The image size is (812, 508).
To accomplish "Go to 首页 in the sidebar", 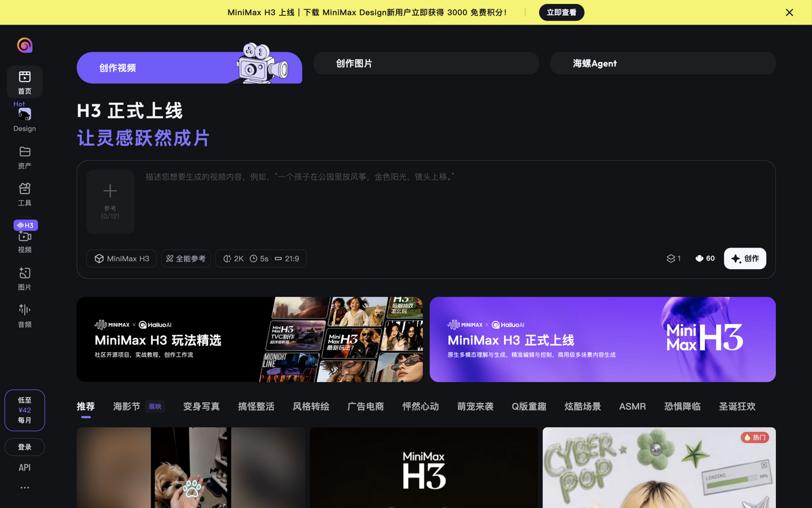I will (25, 82).
